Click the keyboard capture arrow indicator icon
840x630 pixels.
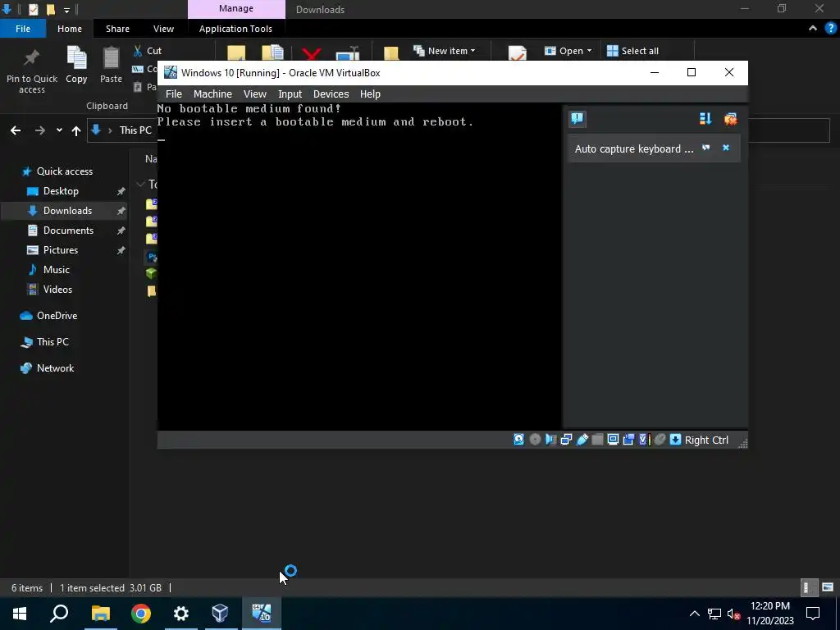click(x=676, y=440)
